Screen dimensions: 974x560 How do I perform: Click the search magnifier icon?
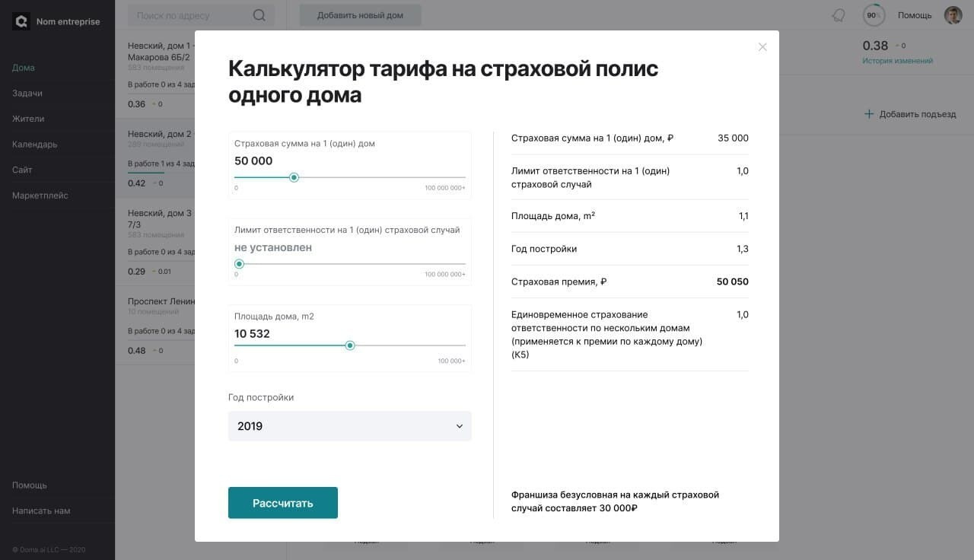tap(259, 15)
